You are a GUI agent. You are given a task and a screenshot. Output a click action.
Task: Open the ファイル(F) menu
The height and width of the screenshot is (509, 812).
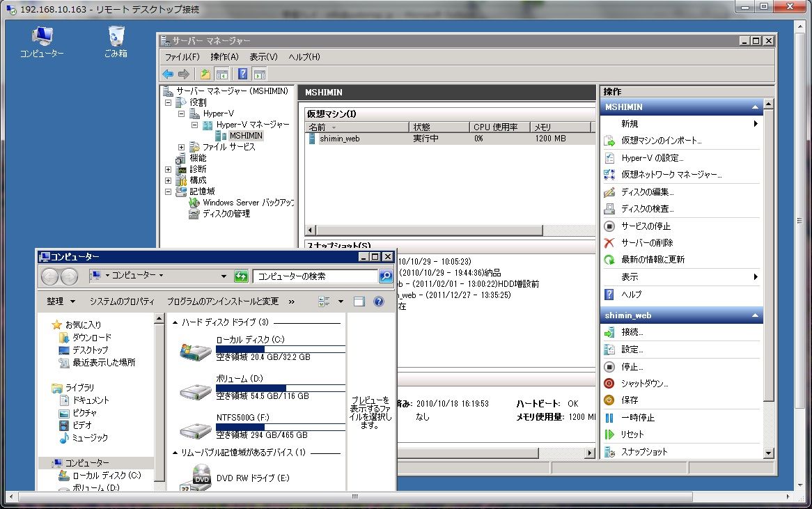182,57
